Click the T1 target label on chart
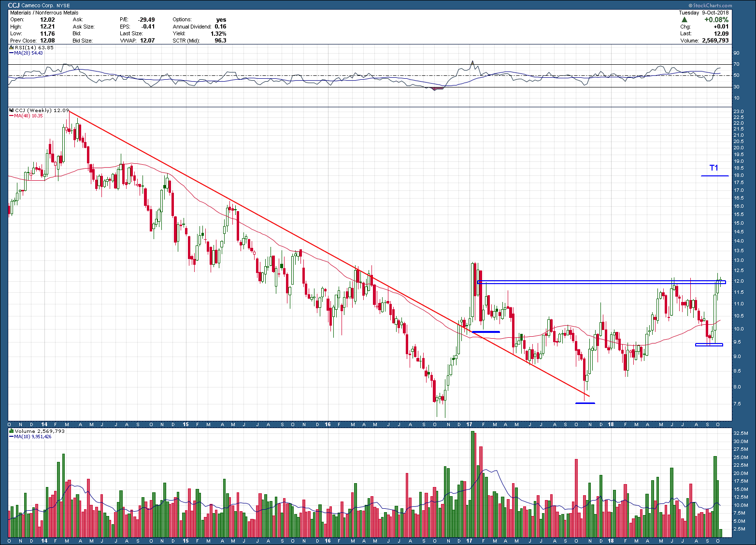The height and width of the screenshot is (545, 756). pos(714,168)
